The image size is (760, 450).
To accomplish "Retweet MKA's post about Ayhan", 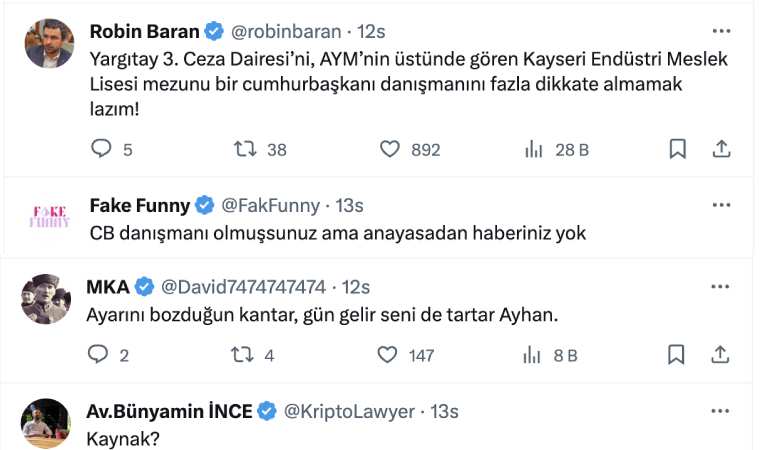I will coord(244,354).
